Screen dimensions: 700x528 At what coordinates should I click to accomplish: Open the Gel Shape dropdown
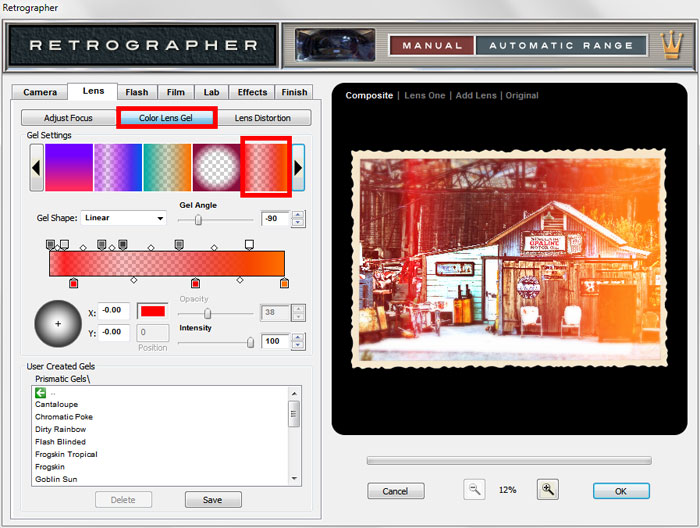point(123,218)
